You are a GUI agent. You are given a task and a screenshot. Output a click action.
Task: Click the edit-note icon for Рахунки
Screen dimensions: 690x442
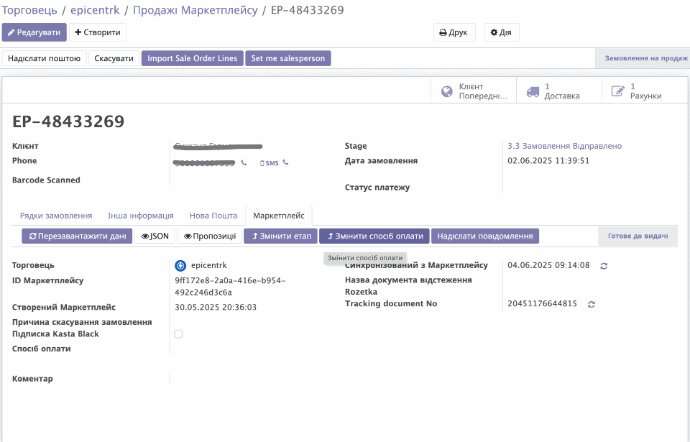(x=618, y=91)
